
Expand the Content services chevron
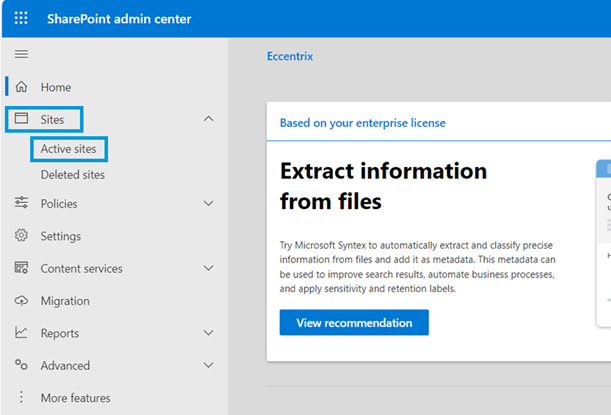tap(208, 268)
